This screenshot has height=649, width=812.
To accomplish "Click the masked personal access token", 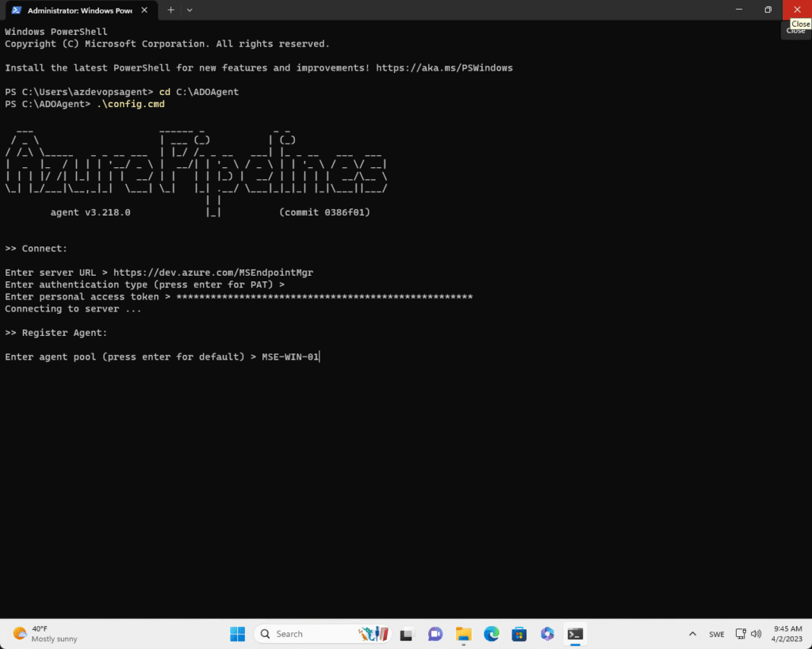I will pos(324,296).
